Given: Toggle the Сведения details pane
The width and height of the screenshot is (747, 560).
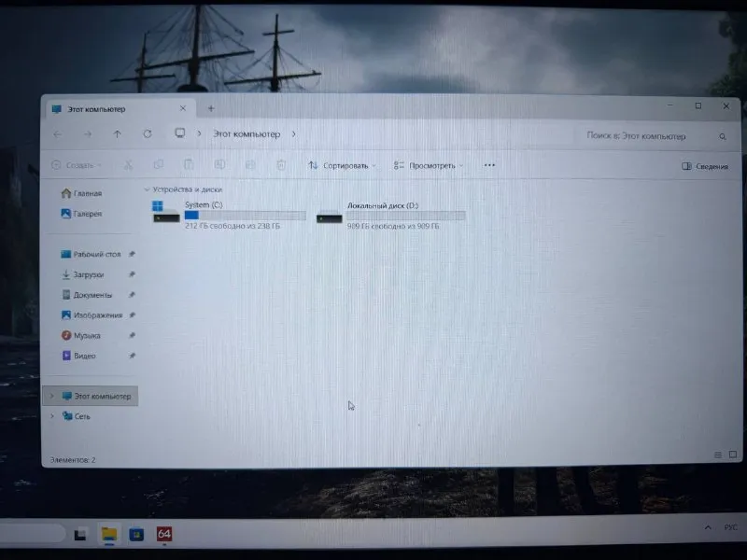Looking at the screenshot, I should [x=705, y=166].
